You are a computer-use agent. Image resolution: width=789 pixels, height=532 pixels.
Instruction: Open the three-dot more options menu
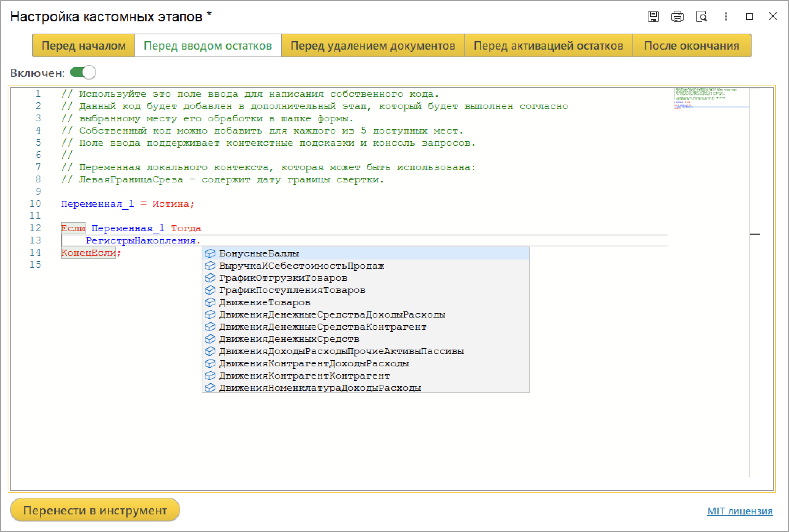pos(726,17)
